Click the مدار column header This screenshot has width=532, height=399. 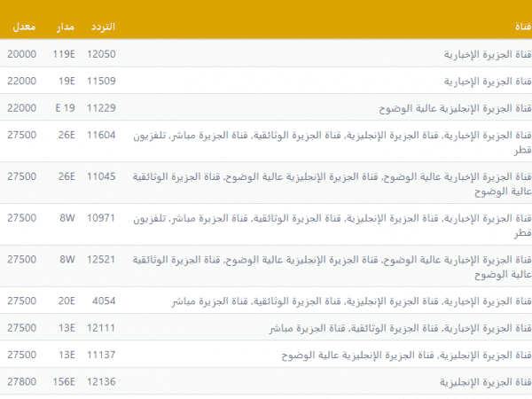point(66,27)
